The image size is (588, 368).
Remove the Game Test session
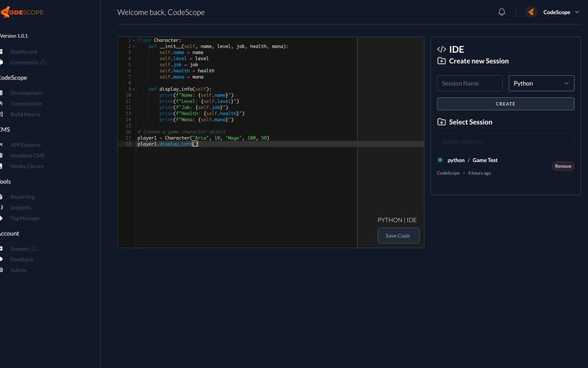pos(563,166)
